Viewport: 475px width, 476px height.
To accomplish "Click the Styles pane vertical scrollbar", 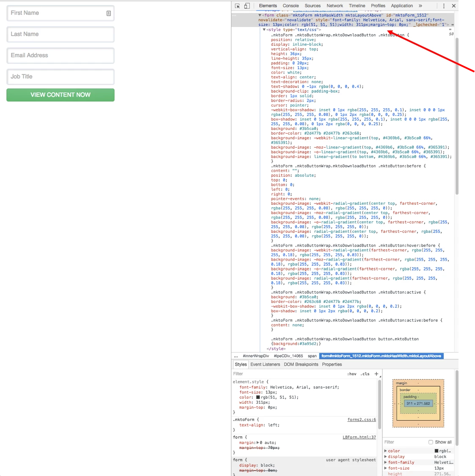I will 379,404.
